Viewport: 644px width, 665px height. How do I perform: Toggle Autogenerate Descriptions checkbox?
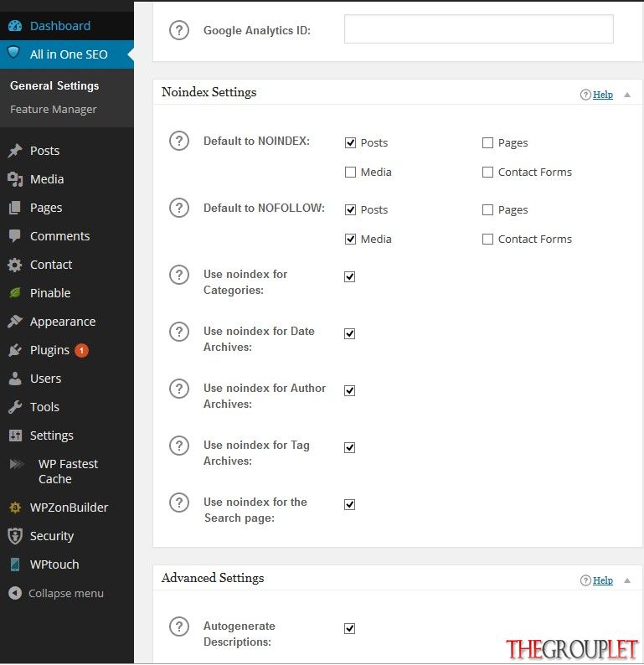(349, 628)
